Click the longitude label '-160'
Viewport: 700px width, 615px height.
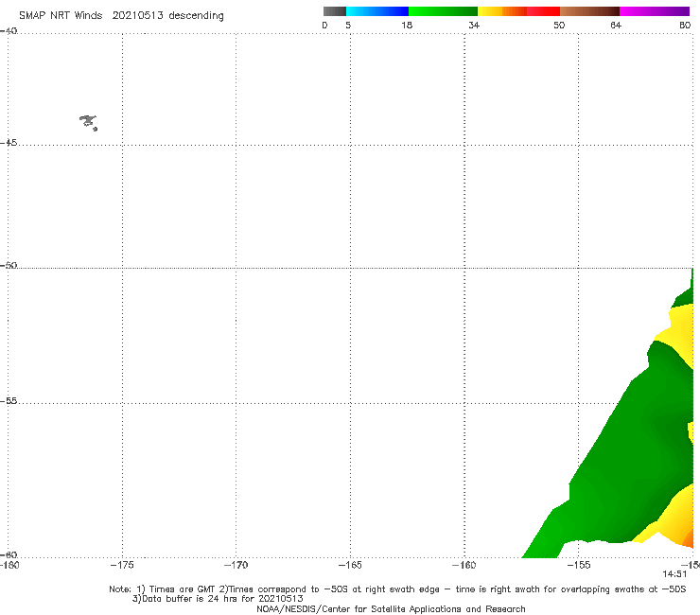pyautogui.click(x=464, y=565)
